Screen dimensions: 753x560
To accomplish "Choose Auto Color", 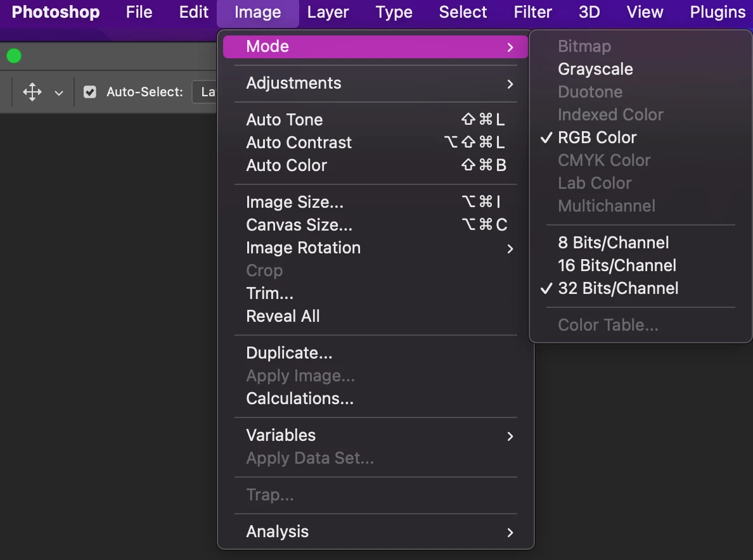I will [375, 165].
